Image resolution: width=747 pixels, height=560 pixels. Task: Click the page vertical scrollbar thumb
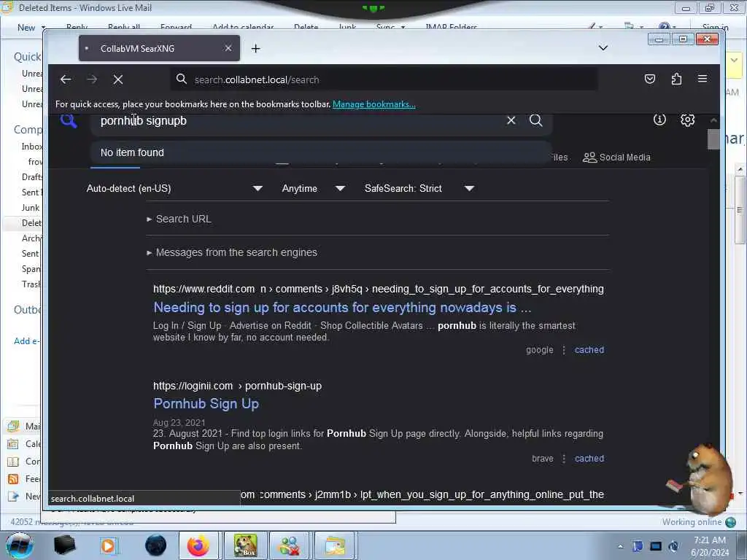713,139
